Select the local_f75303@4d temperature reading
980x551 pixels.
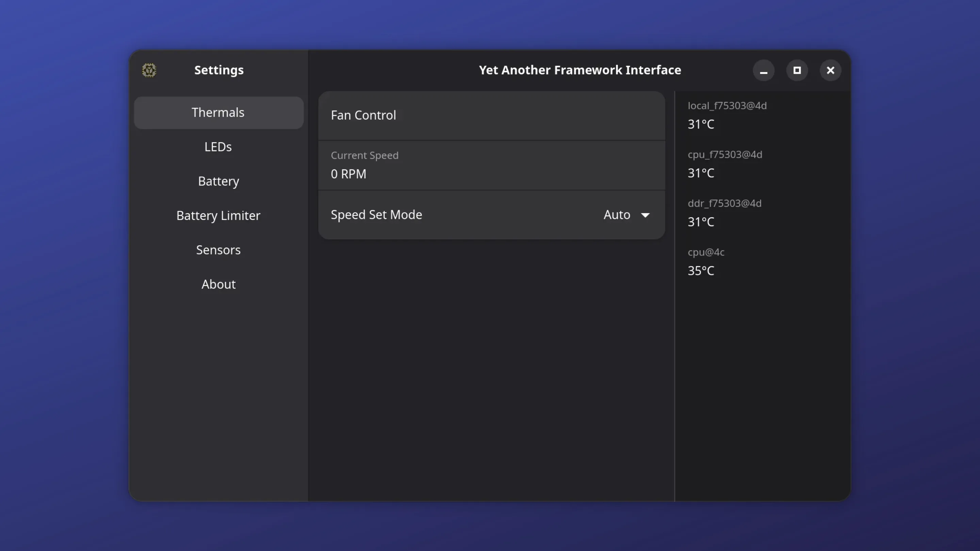(726, 115)
